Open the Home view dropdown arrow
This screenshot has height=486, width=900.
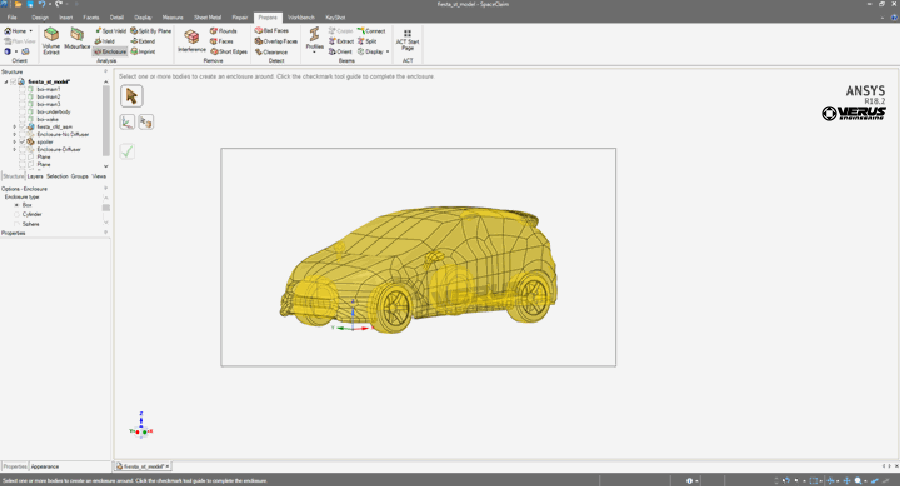[31, 31]
